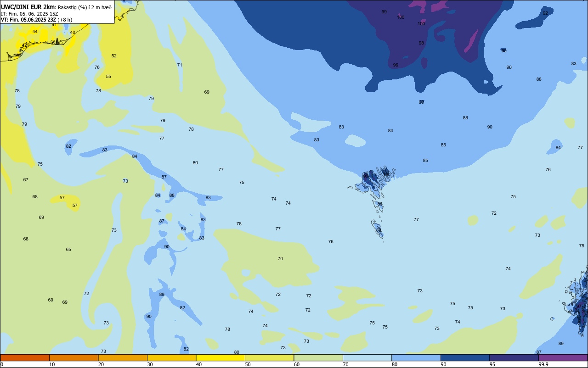Click the bright yellow 40–50 legend swatch
Viewport: 588px width, 368px height.
[x=220, y=357]
